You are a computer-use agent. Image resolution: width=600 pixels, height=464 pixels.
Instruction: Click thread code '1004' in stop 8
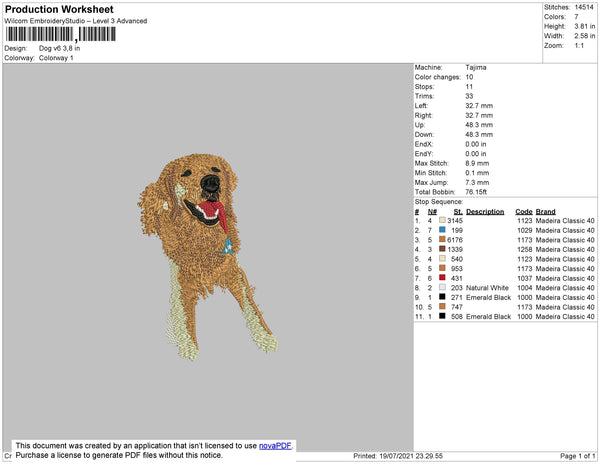coord(525,288)
